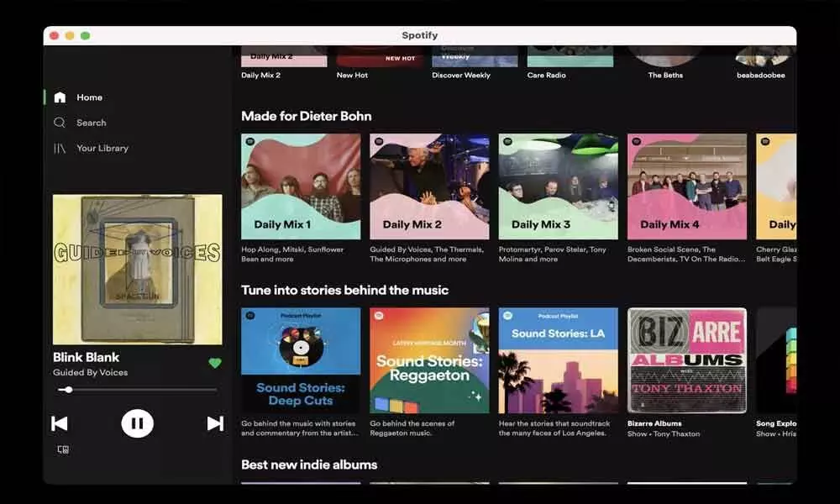
Task: Click the Protomartyr, Parov Stelar description
Action: 553,254
